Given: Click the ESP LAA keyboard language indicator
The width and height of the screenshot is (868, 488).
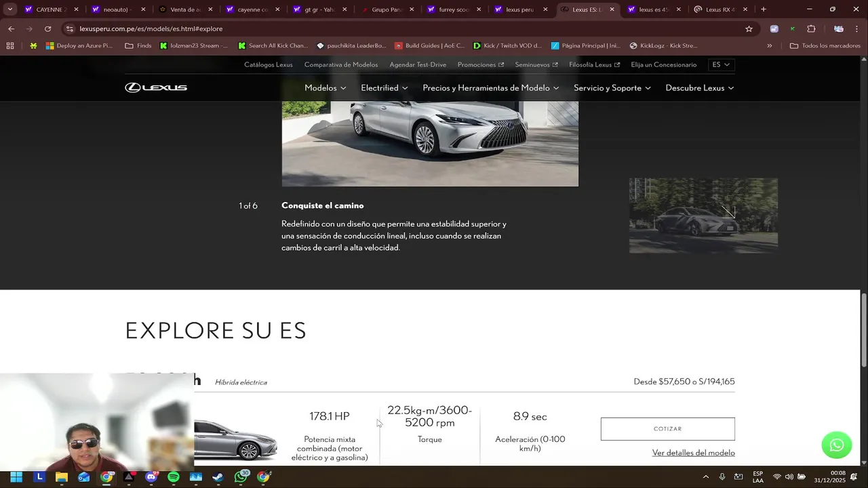Looking at the screenshot, I should [x=758, y=477].
